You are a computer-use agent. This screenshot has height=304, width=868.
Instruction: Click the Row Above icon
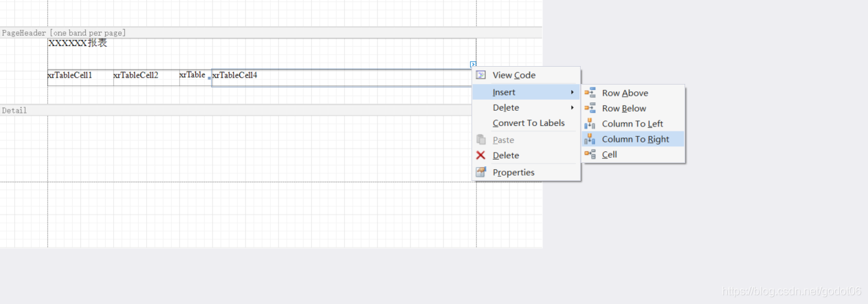tap(590, 93)
